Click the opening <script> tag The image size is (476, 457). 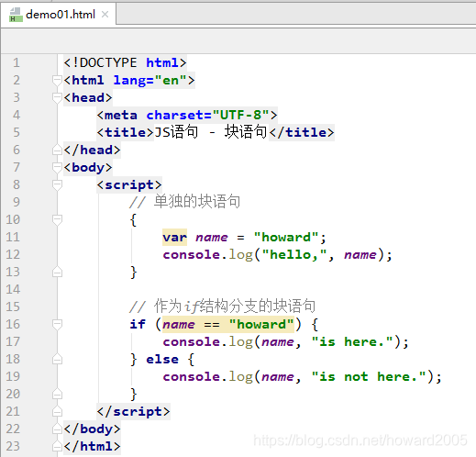coord(129,184)
